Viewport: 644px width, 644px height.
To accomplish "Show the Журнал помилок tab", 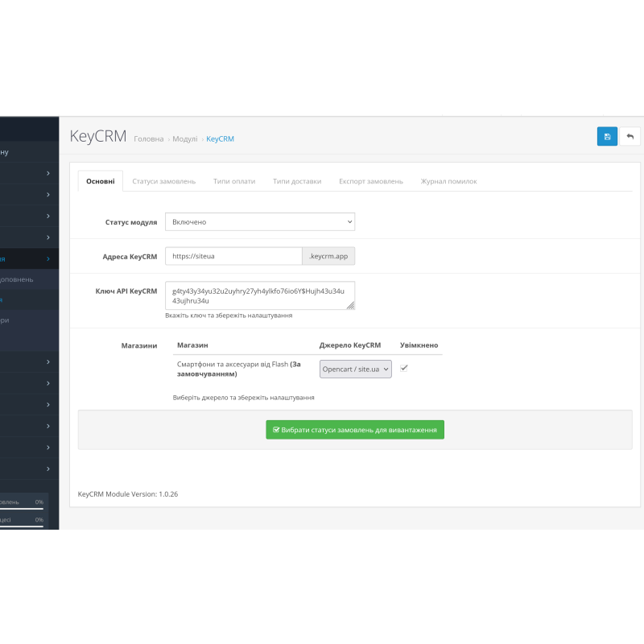I will (448, 181).
